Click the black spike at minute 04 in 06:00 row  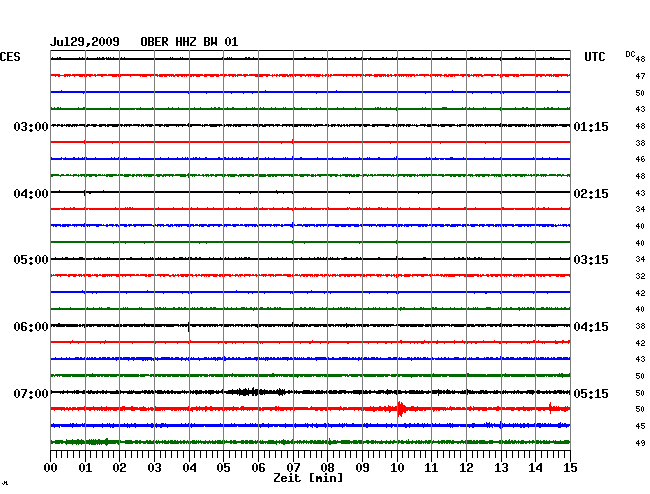click(189, 327)
